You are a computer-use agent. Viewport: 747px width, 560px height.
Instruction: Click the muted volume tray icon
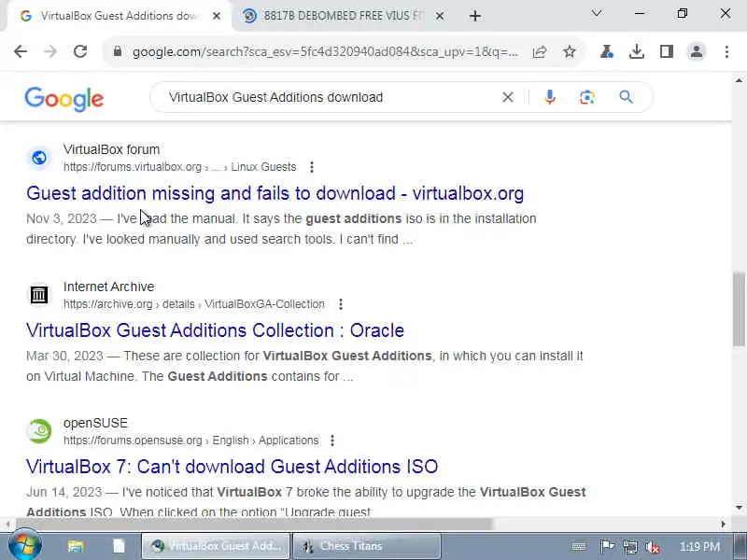(x=652, y=547)
